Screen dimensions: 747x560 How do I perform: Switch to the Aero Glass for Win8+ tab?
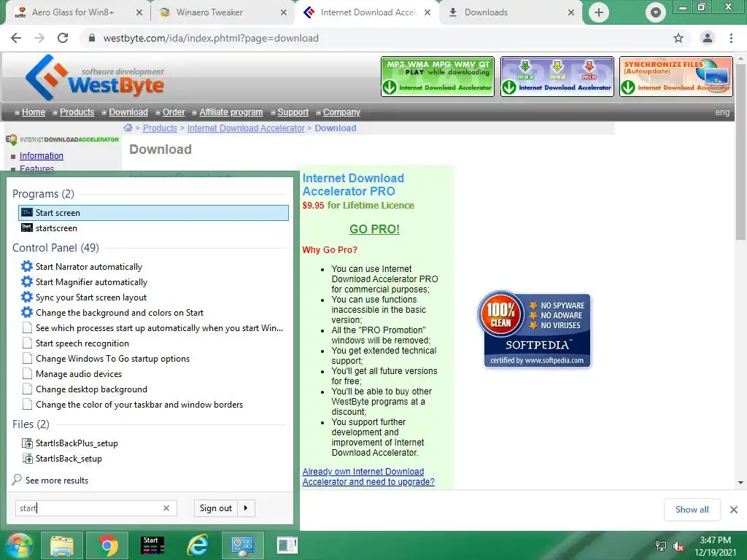73,12
